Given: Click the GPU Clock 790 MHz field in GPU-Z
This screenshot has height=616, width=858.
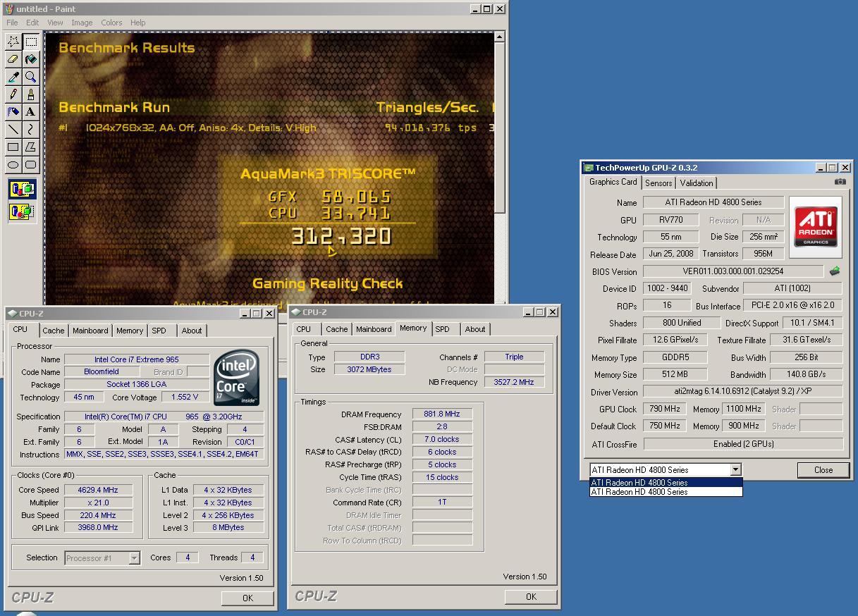Looking at the screenshot, I should 664,409.
